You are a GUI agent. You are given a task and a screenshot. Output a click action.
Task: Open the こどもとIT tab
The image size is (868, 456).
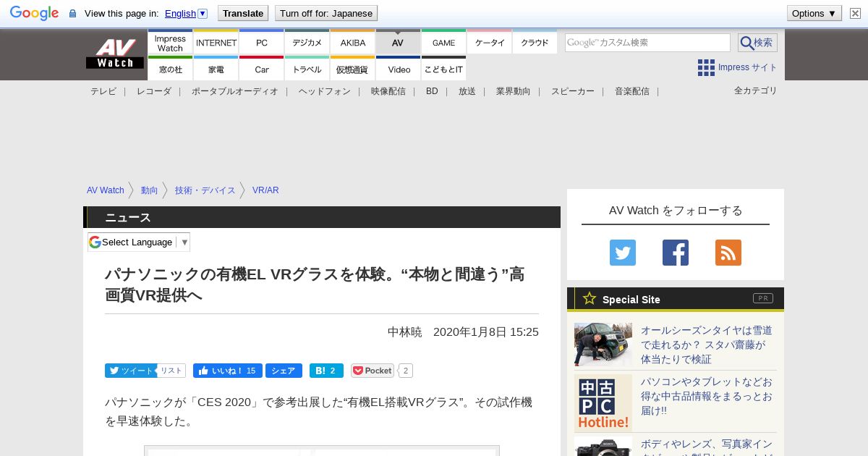(444, 69)
